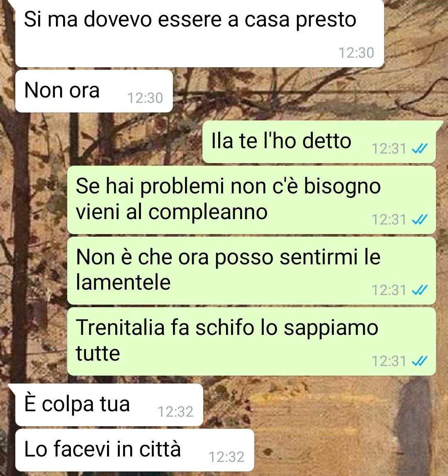This screenshot has width=448, height=476.
Task: Tap the 12:30 timestamp on the first message
Action: [x=356, y=53]
